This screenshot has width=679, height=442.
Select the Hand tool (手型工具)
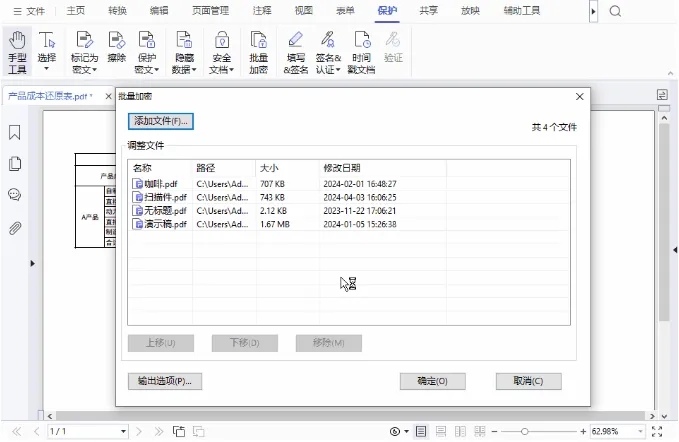point(17,52)
